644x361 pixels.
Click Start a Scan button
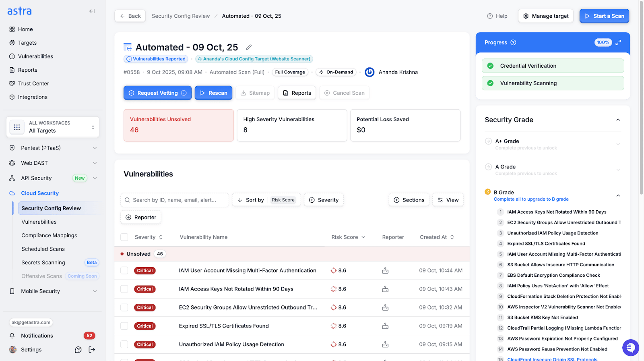click(x=604, y=16)
